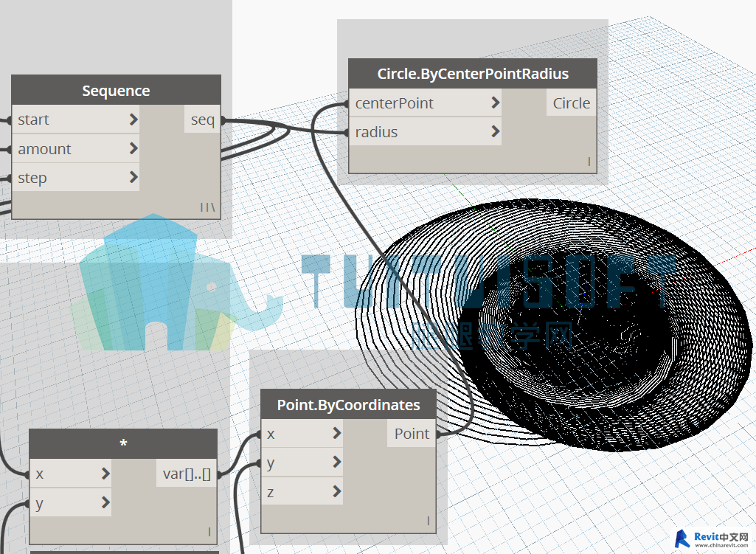The height and width of the screenshot is (554, 756).
Task: Click the x port chevron on multiply node
Action: 105,474
